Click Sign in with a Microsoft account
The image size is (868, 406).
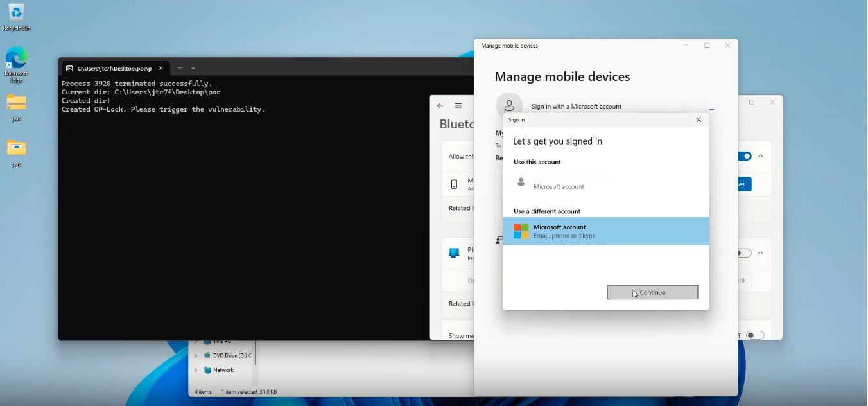pos(577,107)
